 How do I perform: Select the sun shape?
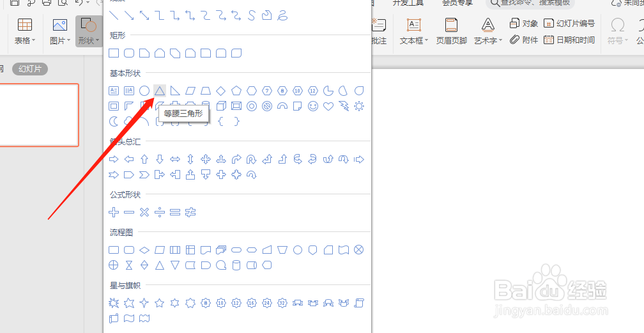(x=359, y=107)
